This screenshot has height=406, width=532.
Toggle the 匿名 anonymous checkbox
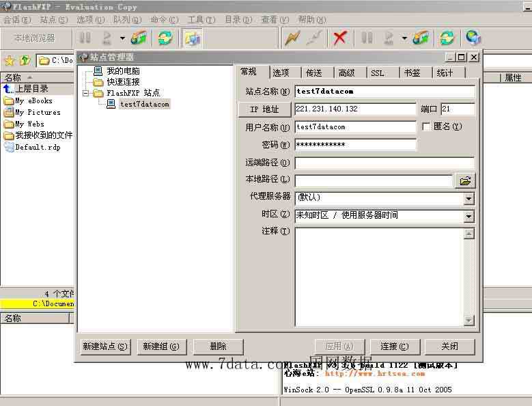coord(427,126)
